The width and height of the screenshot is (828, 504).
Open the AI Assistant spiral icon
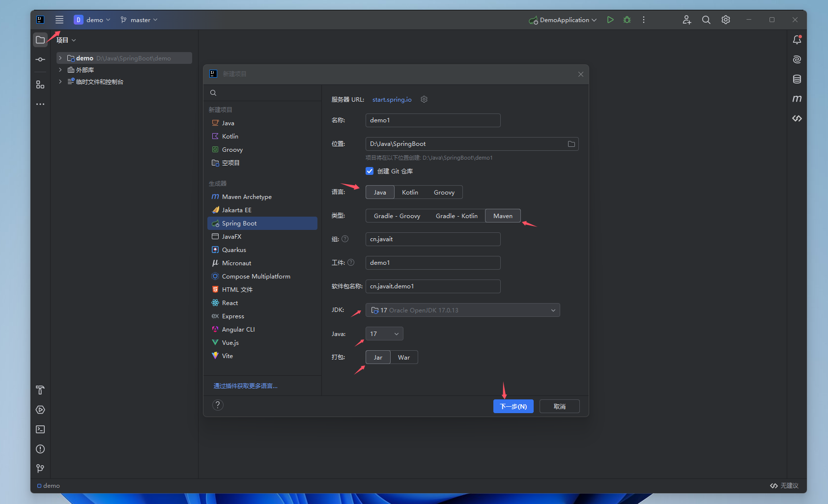[x=797, y=59]
